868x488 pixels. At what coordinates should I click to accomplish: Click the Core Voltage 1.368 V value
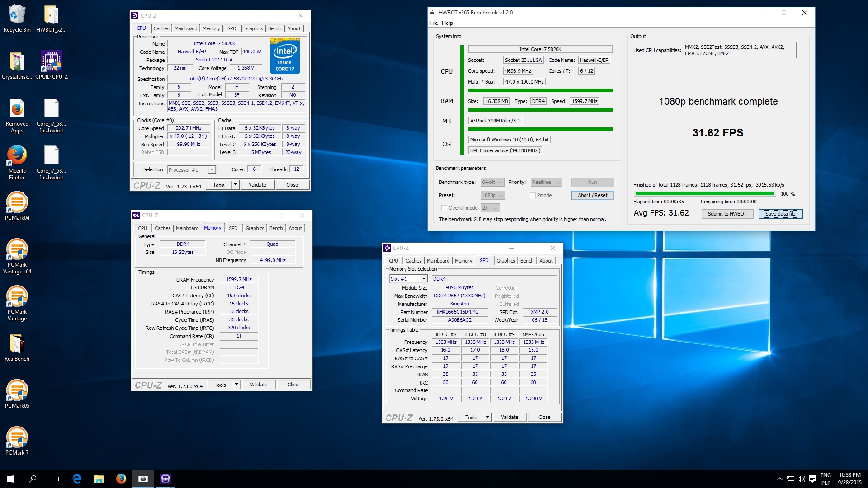(x=245, y=68)
